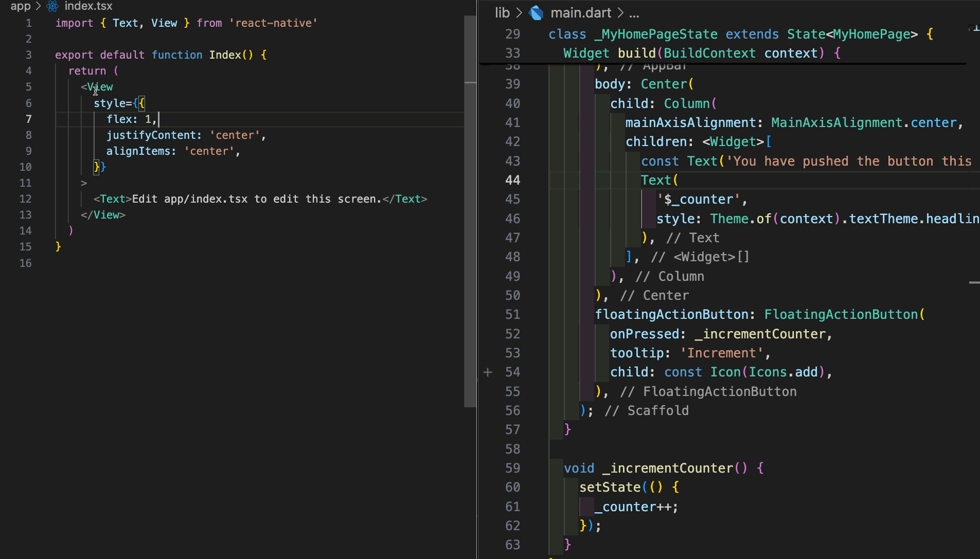Click 'children: <Widget>[' line
The height and width of the screenshot is (559, 980).
699,142
